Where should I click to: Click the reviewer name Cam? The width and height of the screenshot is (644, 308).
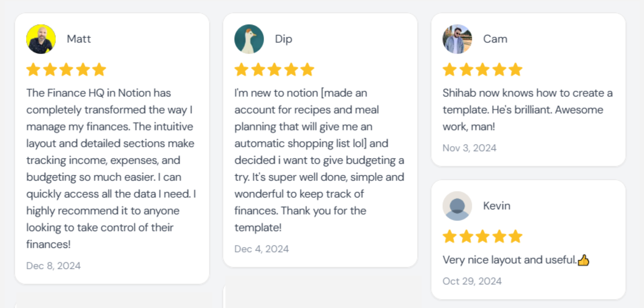[495, 39]
